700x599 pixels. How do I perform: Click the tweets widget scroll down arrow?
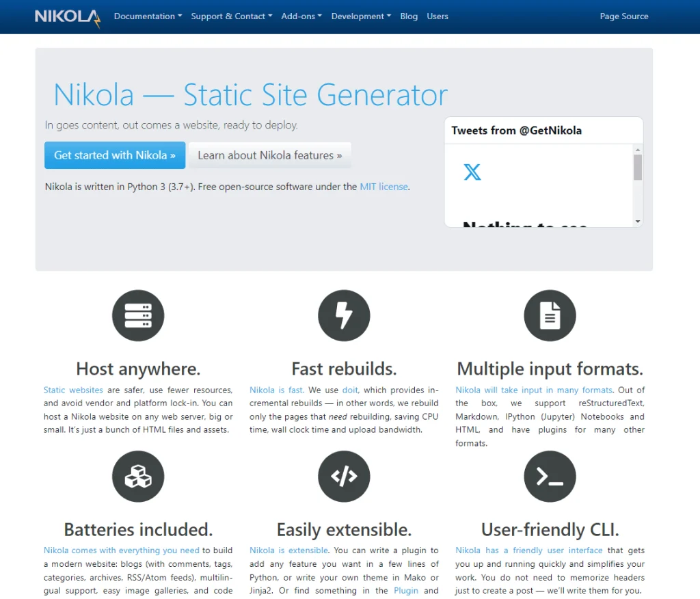coord(638,222)
